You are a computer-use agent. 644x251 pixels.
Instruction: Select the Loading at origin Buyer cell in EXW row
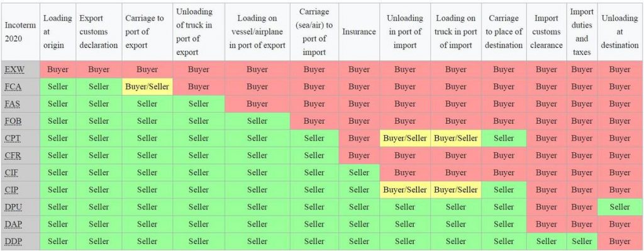(x=57, y=70)
